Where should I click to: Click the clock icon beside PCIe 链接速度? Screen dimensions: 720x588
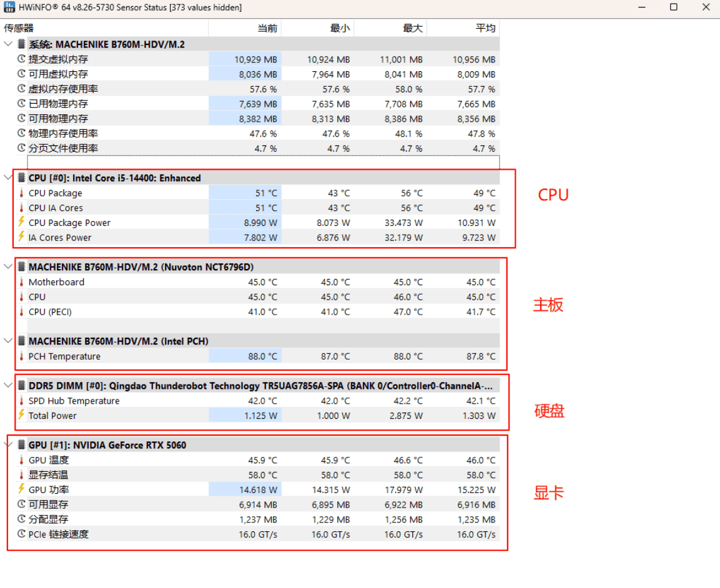(x=21, y=534)
